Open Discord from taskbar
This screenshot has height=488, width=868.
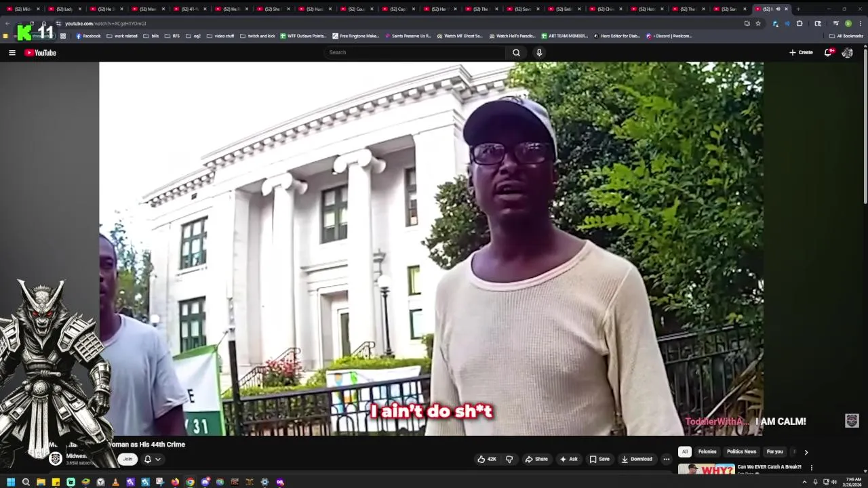point(205,482)
